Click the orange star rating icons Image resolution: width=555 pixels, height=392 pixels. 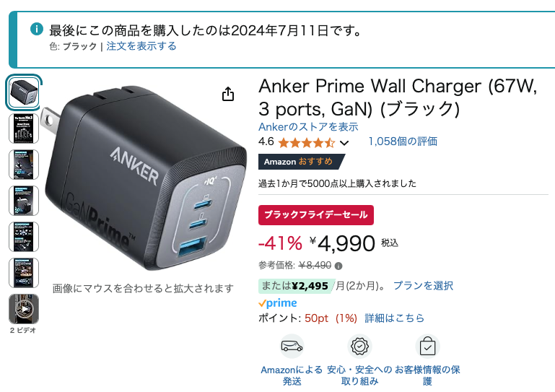307,143
